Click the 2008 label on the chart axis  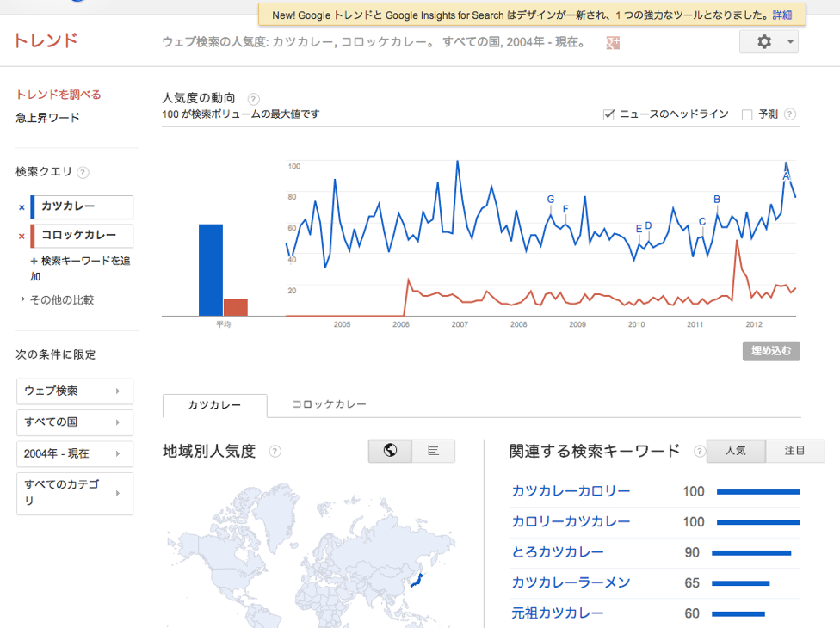click(x=519, y=324)
